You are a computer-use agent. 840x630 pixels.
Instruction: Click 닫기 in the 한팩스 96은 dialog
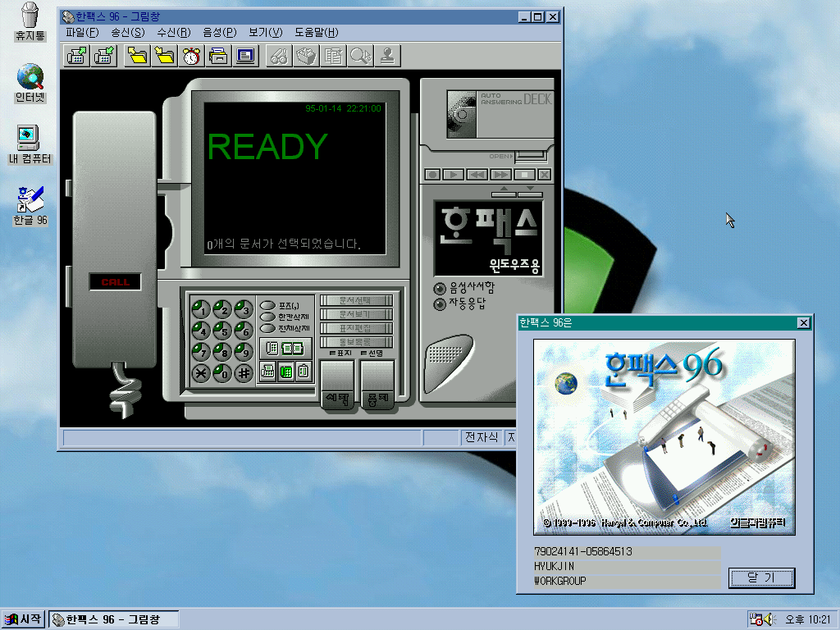(x=761, y=577)
